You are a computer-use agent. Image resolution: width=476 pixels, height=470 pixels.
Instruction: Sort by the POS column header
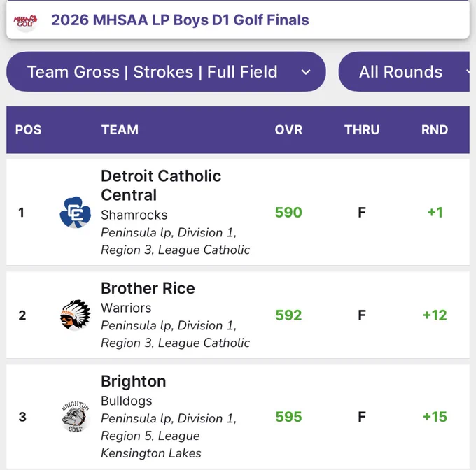coord(28,130)
